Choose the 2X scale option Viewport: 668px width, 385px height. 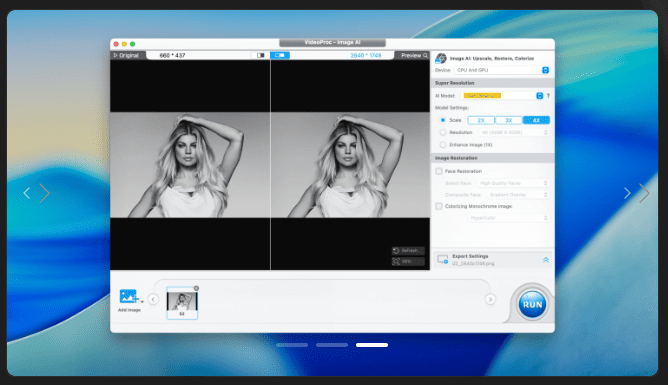(x=481, y=121)
